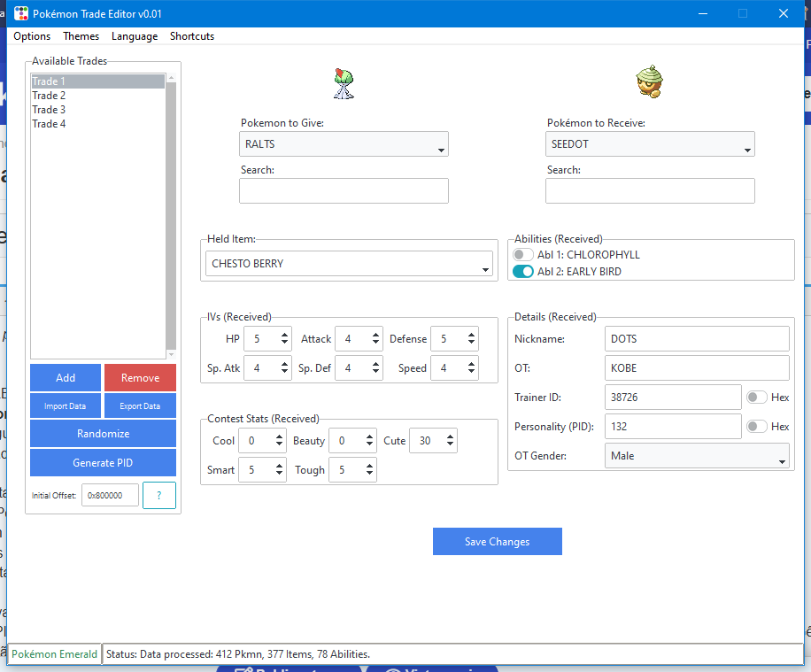Open the Shortcuts menu
811x672 pixels.
coord(192,36)
